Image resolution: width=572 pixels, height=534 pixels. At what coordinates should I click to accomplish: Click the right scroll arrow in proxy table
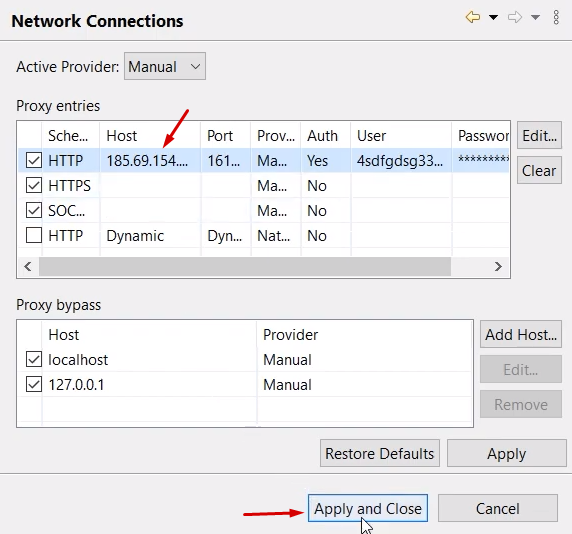click(x=498, y=267)
